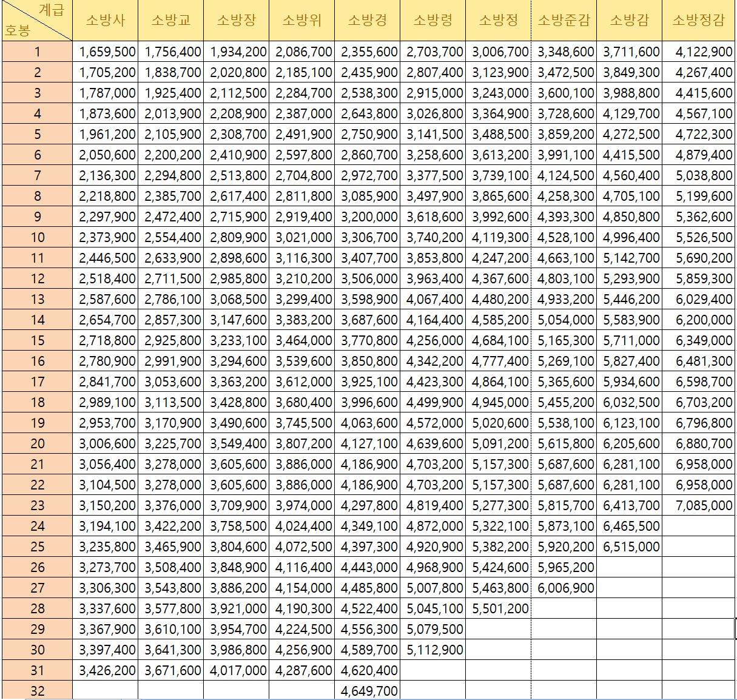Click the cell with value 2,597,800
The width and height of the screenshot is (737, 700).
pyautogui.click(x=302, y=155)
